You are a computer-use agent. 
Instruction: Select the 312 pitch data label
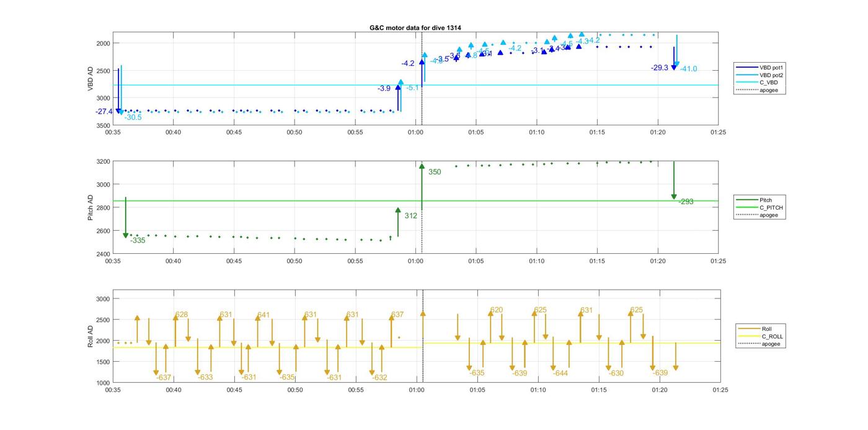[410, 216]
